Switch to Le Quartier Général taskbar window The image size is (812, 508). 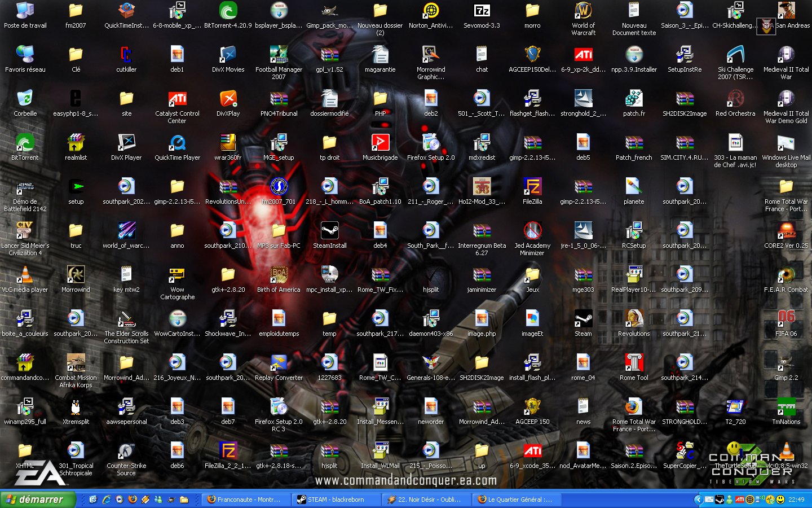(x=517, y=500)
